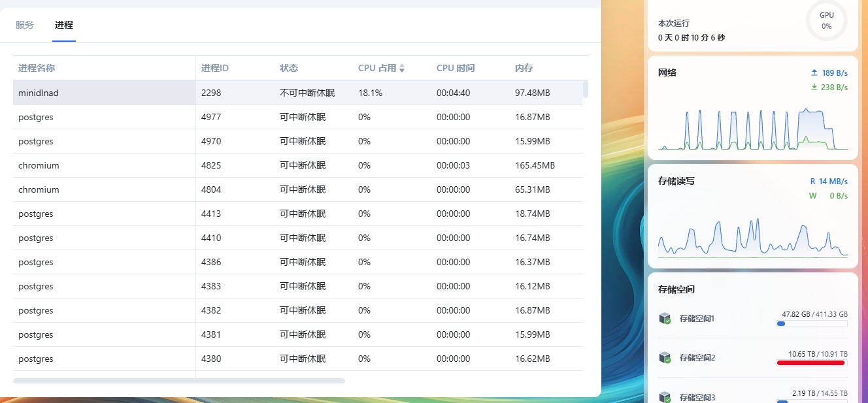Select postgres process with ID 4413
Image resolution: width=868 pixels, height=403 pixels.
click(298, 214)
